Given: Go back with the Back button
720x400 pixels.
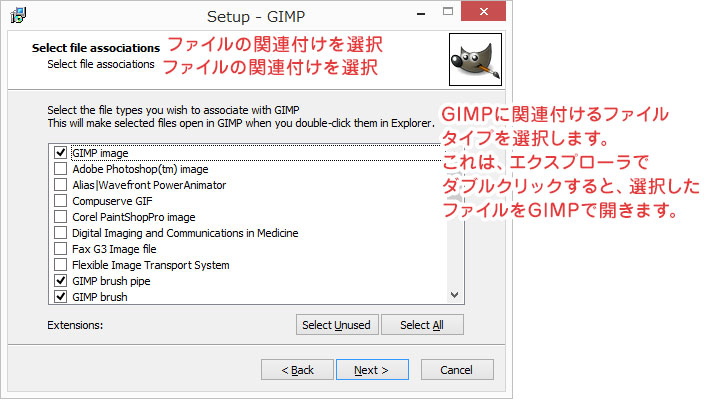Looking at the screenshot, I should click(297, 370).
